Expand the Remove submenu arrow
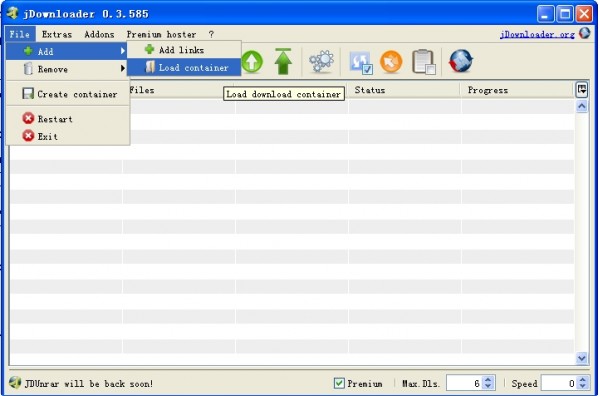 [122, 68]
